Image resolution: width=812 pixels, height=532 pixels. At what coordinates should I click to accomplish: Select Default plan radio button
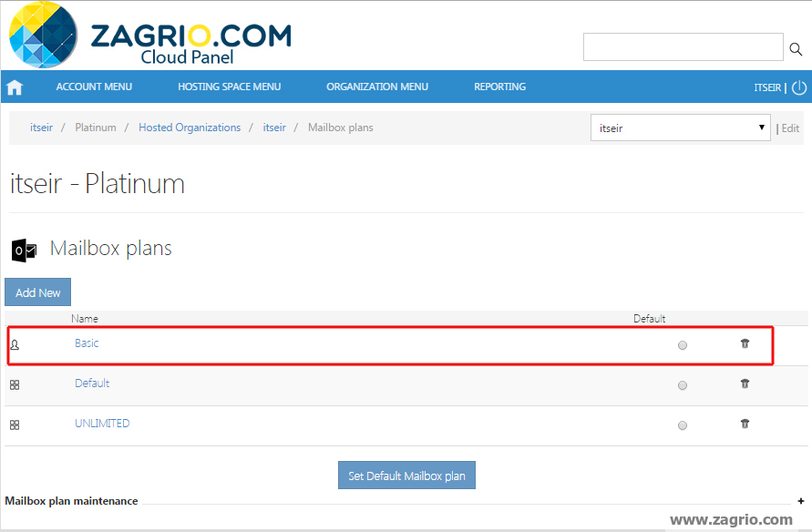(683, 385)
